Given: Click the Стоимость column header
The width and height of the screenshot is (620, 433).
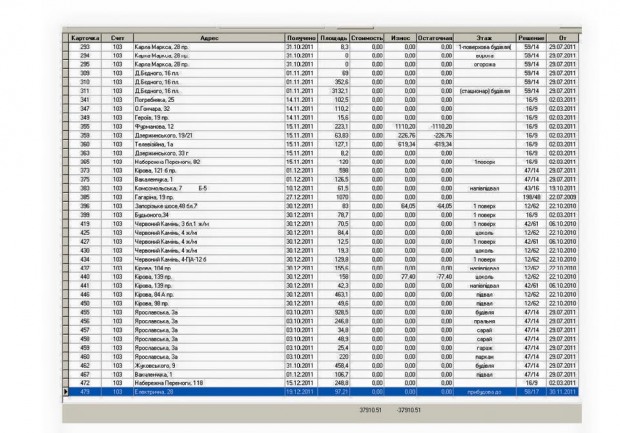Looking at the screenshot, I should point(368,36).
